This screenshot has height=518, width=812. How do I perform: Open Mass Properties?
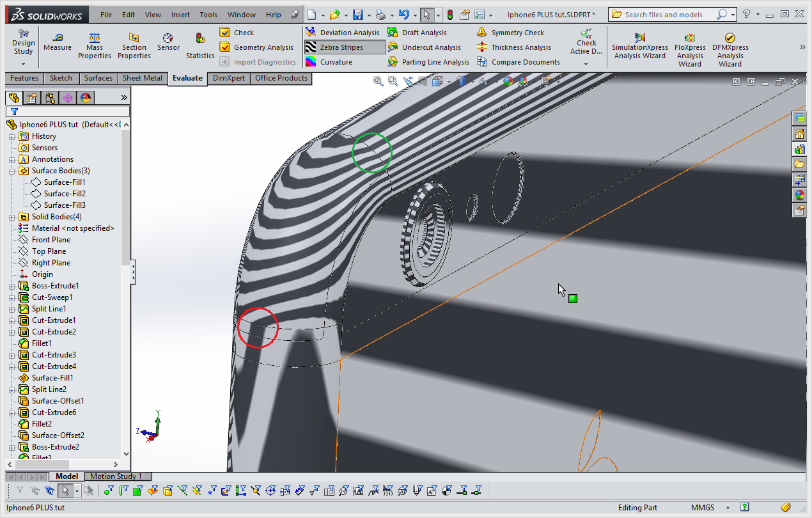pos(95,46)
